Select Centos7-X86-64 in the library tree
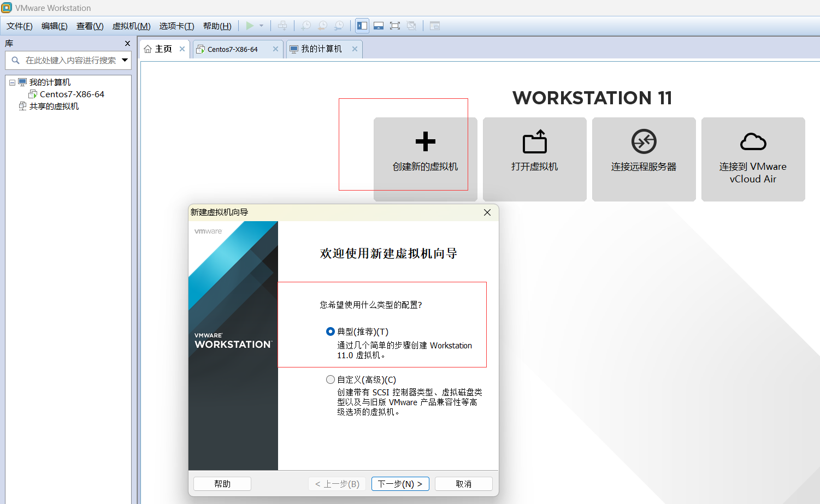This screenshot has height=504, width=820. [x=72, y=94]
